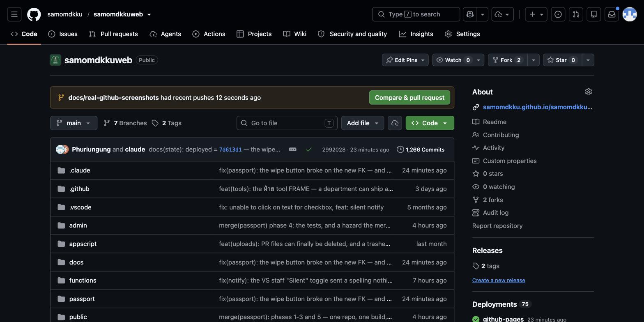Open About settings gear icon
Viewport: 644px width, 322px height.
(x=589, y=92)
